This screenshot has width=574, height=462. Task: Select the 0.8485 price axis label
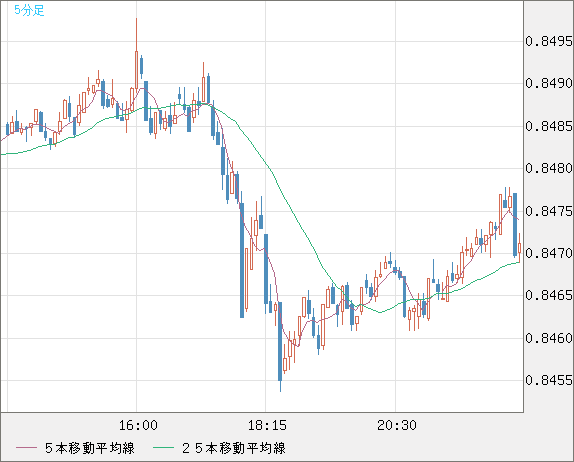[549, 126]
